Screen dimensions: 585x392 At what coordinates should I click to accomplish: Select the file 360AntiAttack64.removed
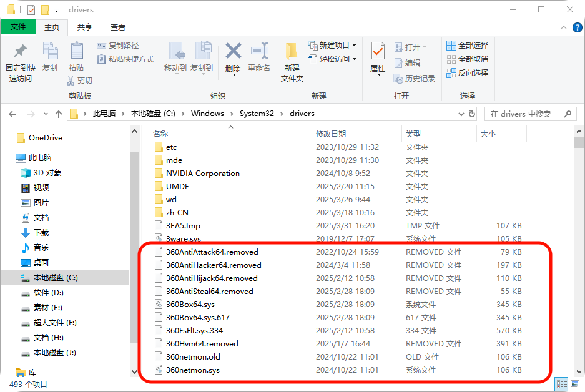[x=212, y=252]
